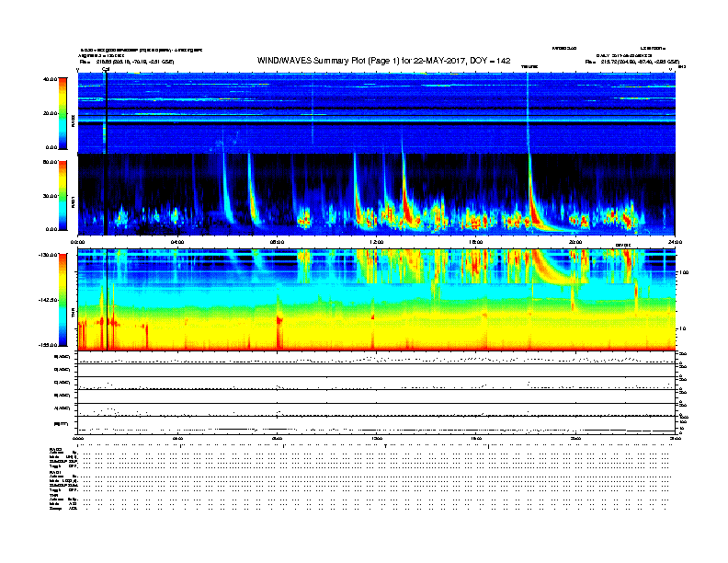Click the 24:00 tick label under RAD1 spectrogram
Screen dimensions: 728x563
tap(675, 242)
